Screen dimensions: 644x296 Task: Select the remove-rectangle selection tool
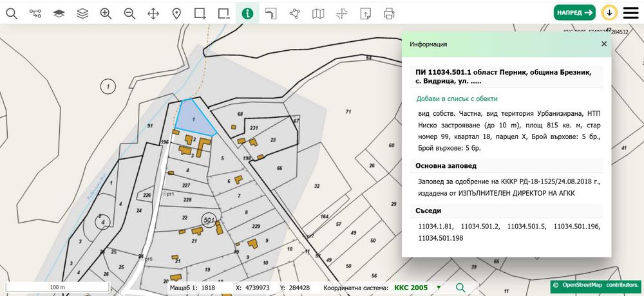click(224, 13)
